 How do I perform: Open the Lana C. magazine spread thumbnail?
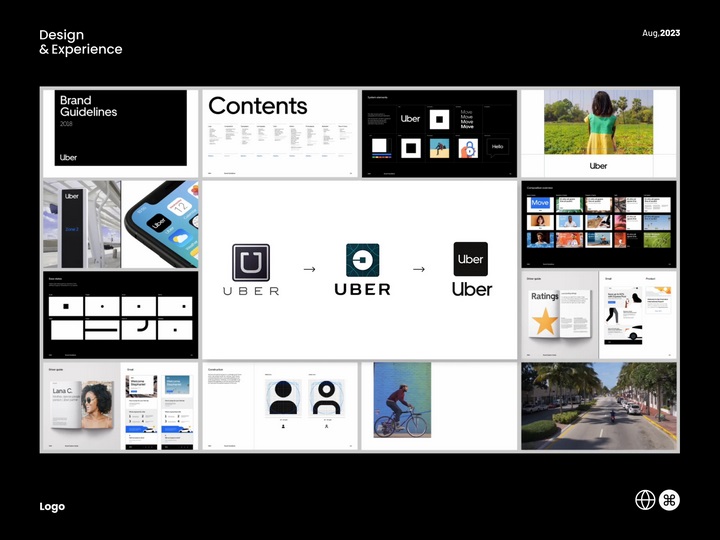tap(80, 405)
